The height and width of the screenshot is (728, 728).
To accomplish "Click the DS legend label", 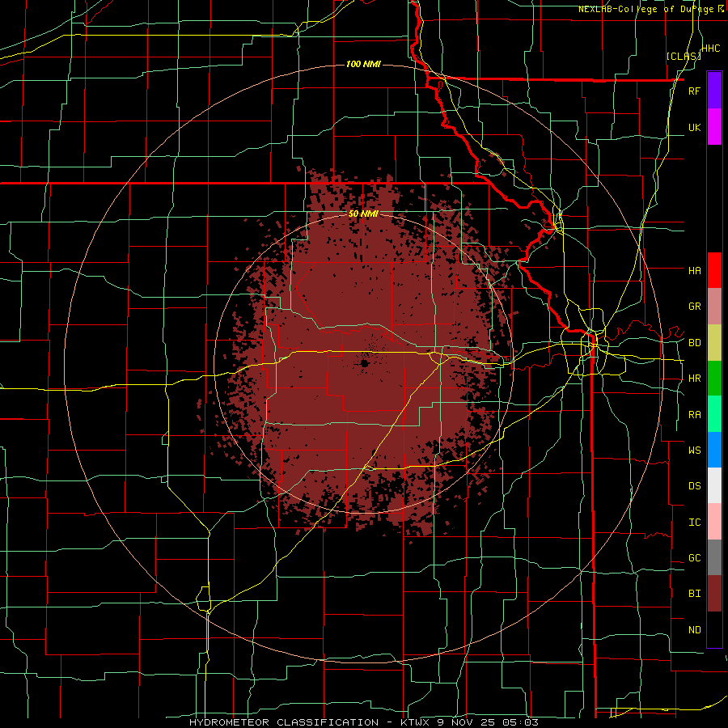I will 694,486.
